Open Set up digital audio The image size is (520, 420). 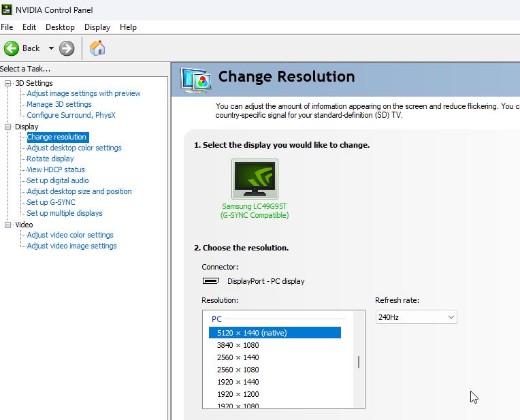[x=58, y=180]
